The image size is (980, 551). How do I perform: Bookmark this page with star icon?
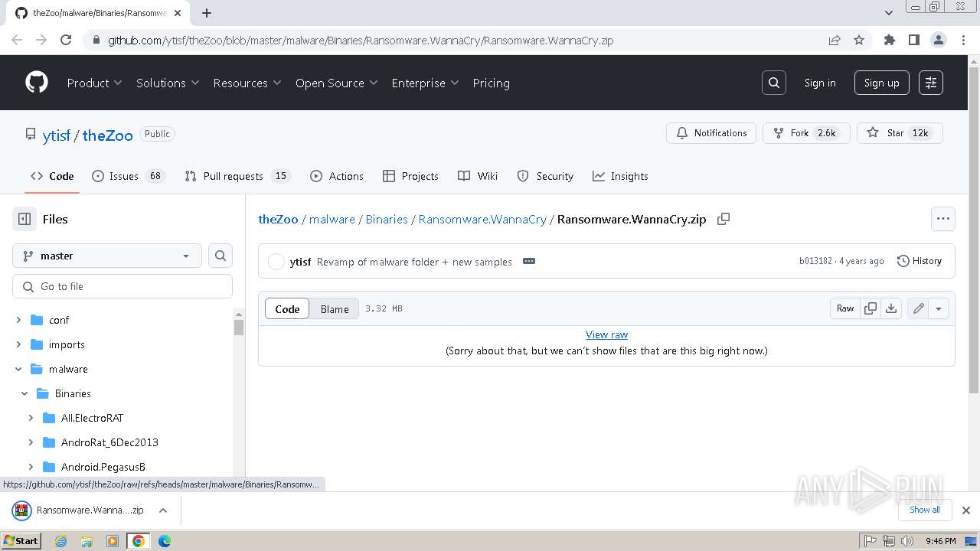859,40
